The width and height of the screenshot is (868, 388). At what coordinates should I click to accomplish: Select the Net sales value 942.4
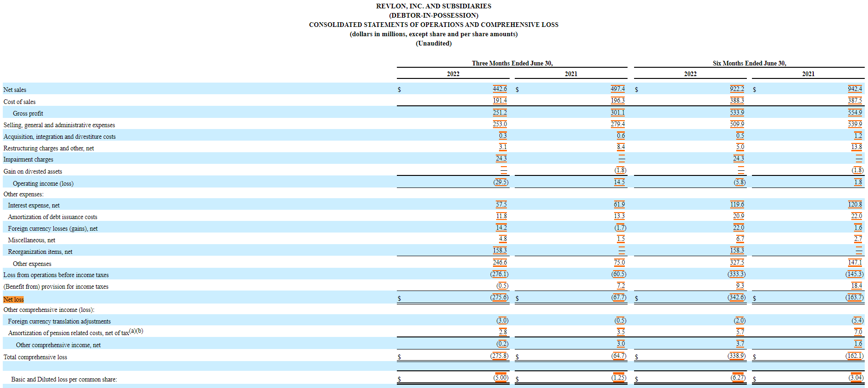(855, 89)
